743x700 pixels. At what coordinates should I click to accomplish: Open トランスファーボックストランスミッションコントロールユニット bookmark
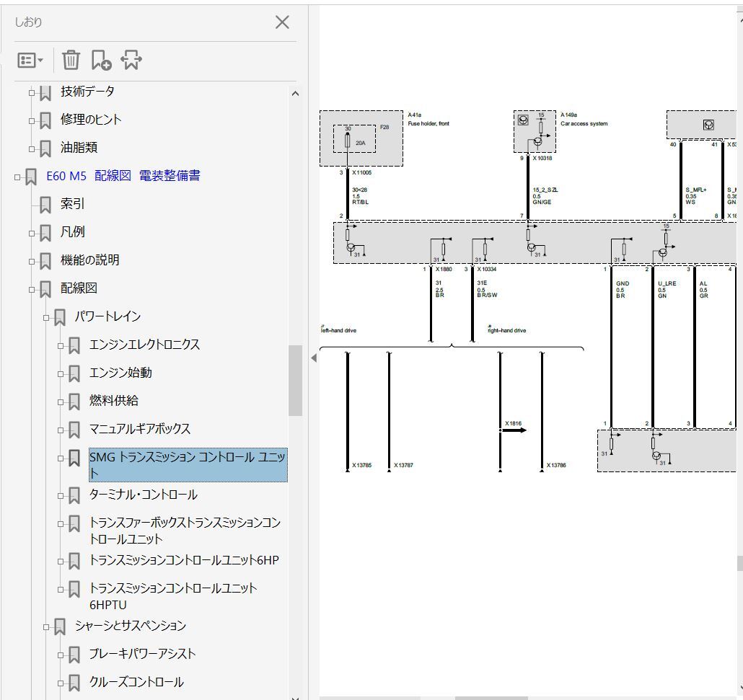tap(185, 531)
